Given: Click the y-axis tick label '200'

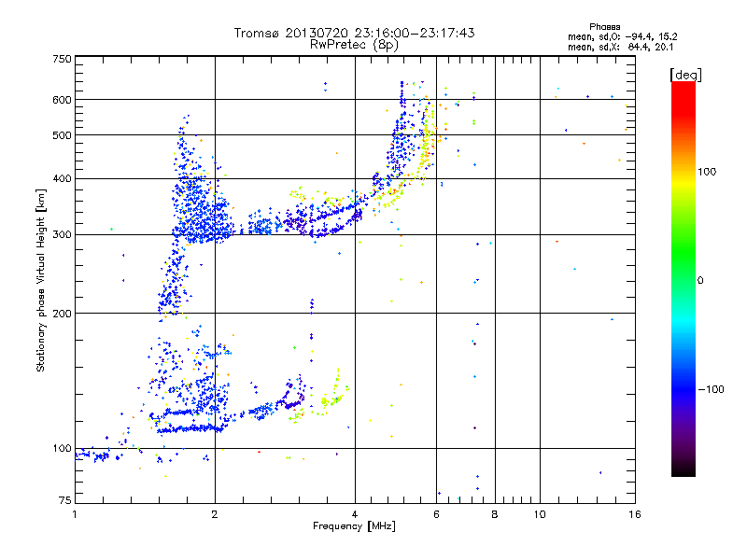Looking at the screenshot, I should tap(62, 314).
